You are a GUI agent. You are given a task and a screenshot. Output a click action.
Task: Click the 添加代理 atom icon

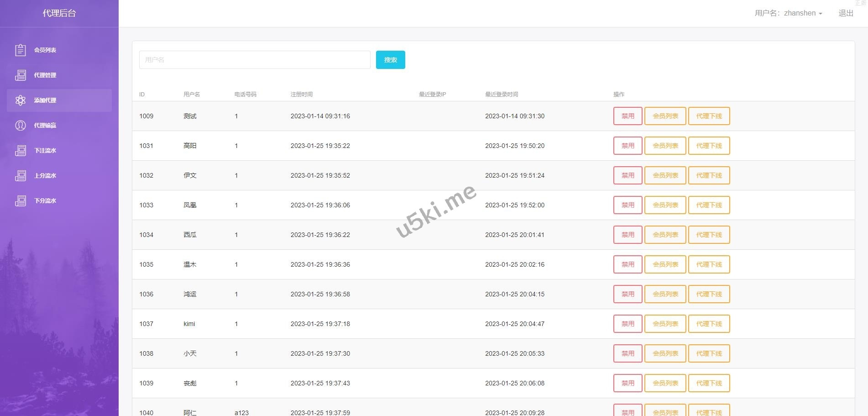coord(21,100)
